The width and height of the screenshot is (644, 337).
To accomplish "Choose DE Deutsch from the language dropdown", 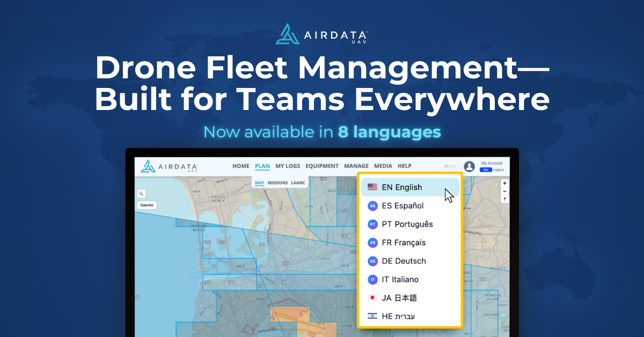I will [402, 261].
